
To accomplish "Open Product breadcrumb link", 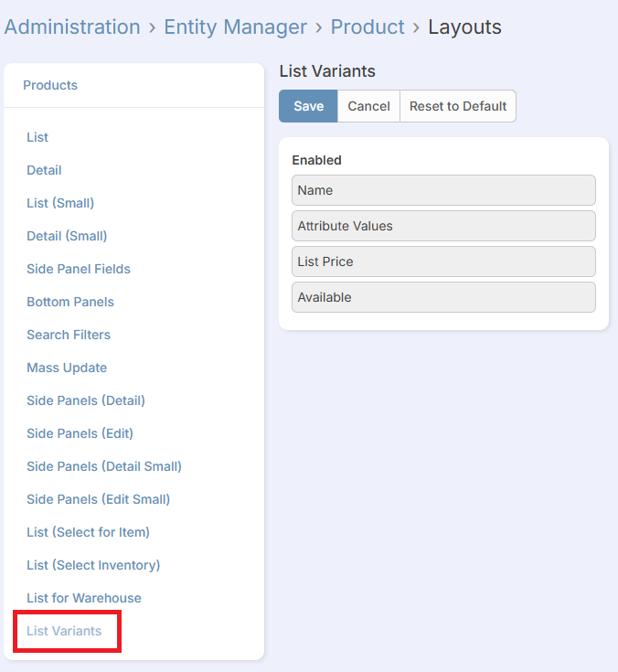I will (x=368, y=27).
